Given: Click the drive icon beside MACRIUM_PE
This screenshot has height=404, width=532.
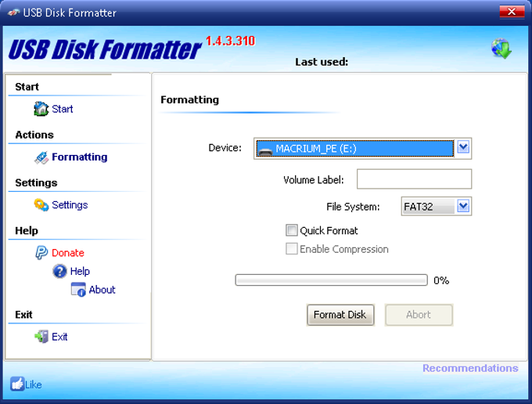Looking at the screenshot, I should 265,151.
